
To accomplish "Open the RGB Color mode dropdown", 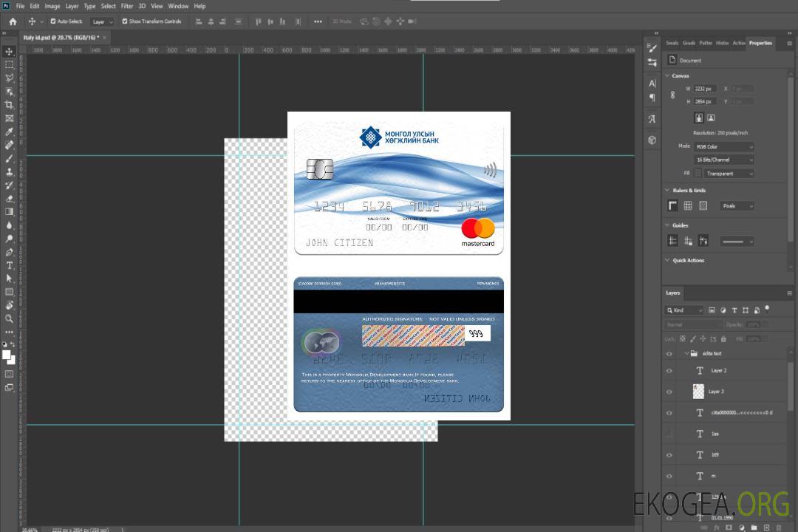I will 723,146.
